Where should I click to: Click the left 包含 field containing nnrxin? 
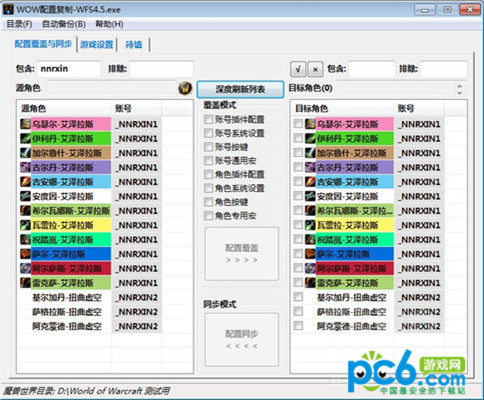69,69
